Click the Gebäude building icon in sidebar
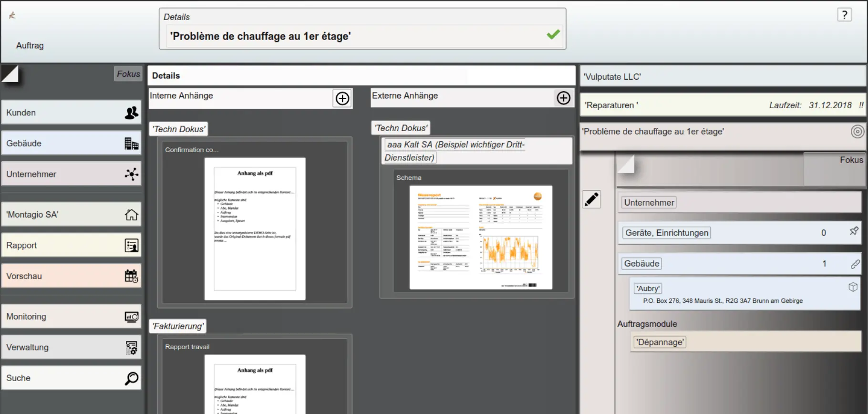868x414 pixels. [x=131, y=143]
